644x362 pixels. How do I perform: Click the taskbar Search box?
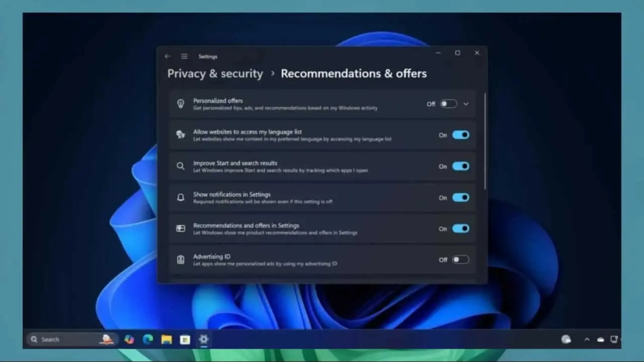[x=72, y=339]
